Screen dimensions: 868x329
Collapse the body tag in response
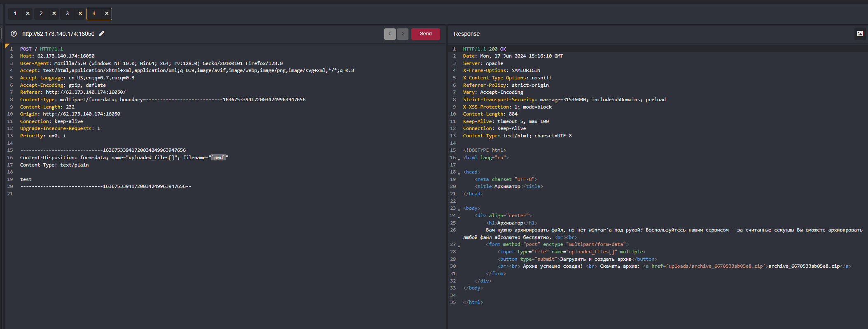click(459, 209)
